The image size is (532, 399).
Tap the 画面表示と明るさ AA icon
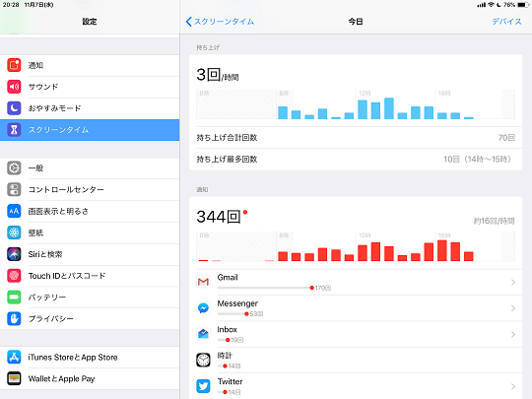coord(14,211)
